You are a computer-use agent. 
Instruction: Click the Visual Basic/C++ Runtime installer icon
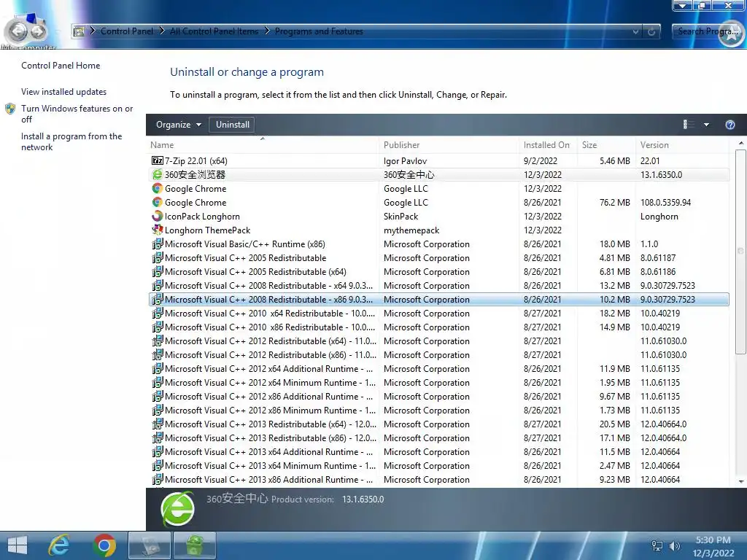pyautogui.click(x=158, y=244)
